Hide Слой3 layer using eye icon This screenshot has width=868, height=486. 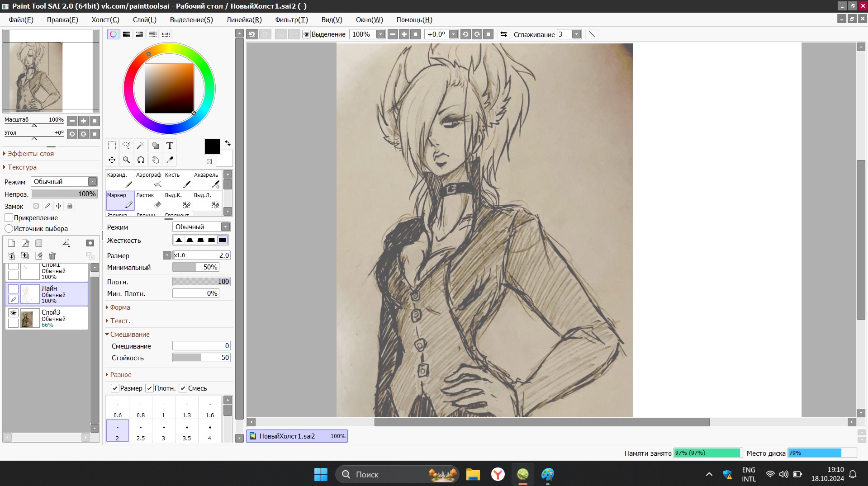(13, 313)
